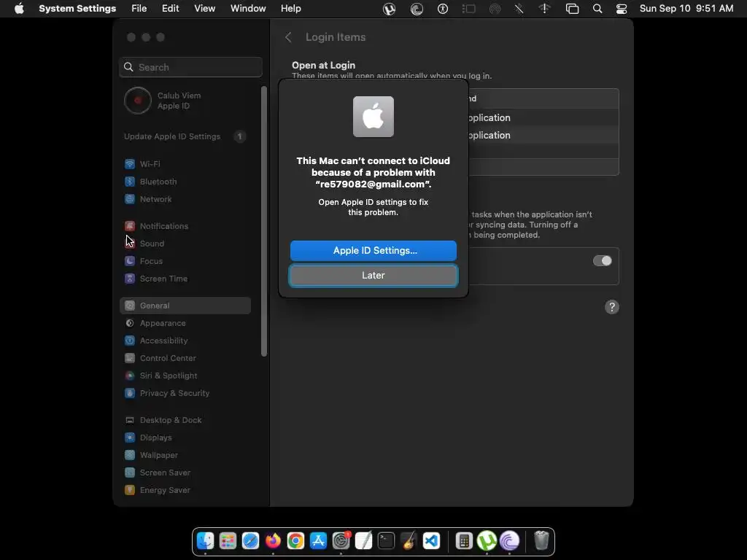Click System Settings in the Dock

pos(341,541)
